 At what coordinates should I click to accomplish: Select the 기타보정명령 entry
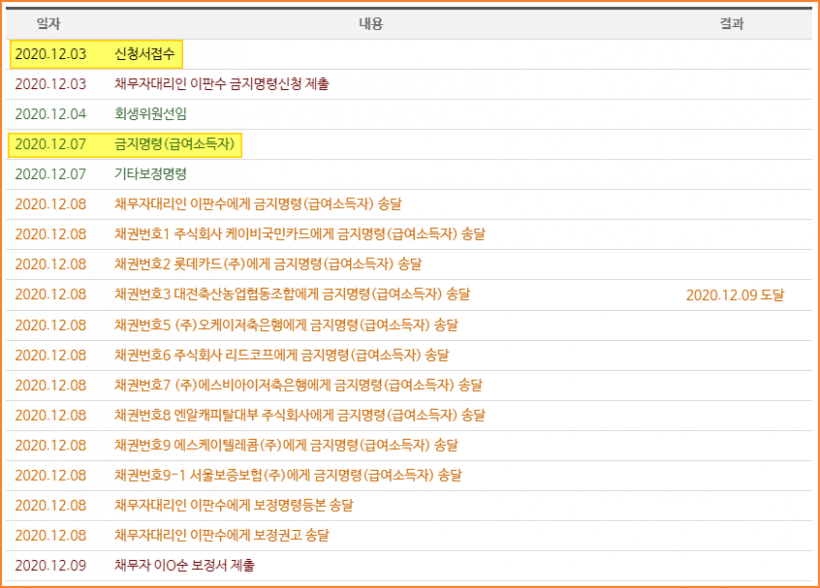click(x=151, y=174)
